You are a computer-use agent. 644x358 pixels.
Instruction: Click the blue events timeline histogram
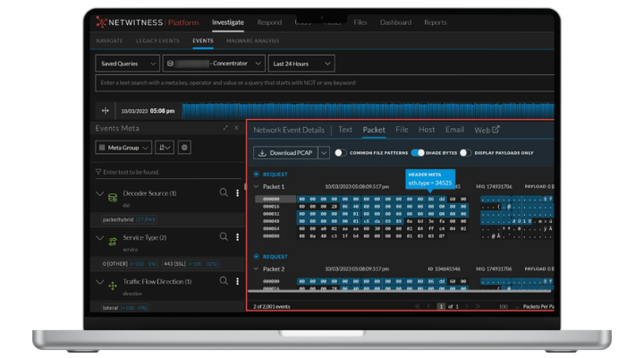368,111
